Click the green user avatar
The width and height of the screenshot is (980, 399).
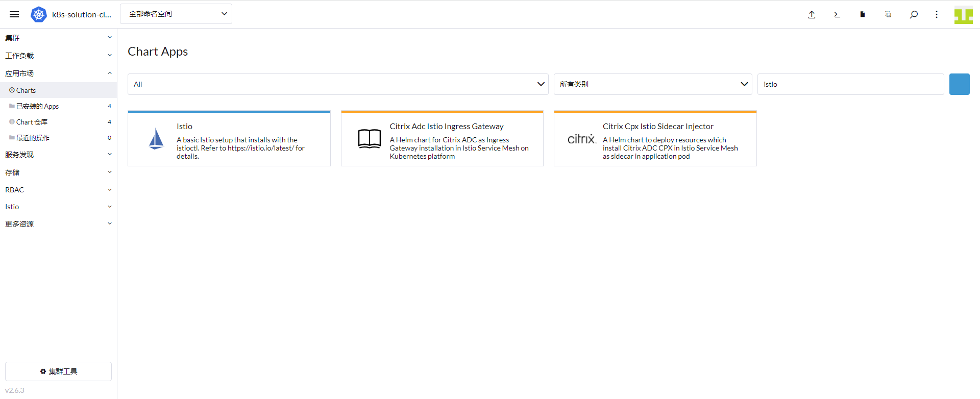coord(964,14)
